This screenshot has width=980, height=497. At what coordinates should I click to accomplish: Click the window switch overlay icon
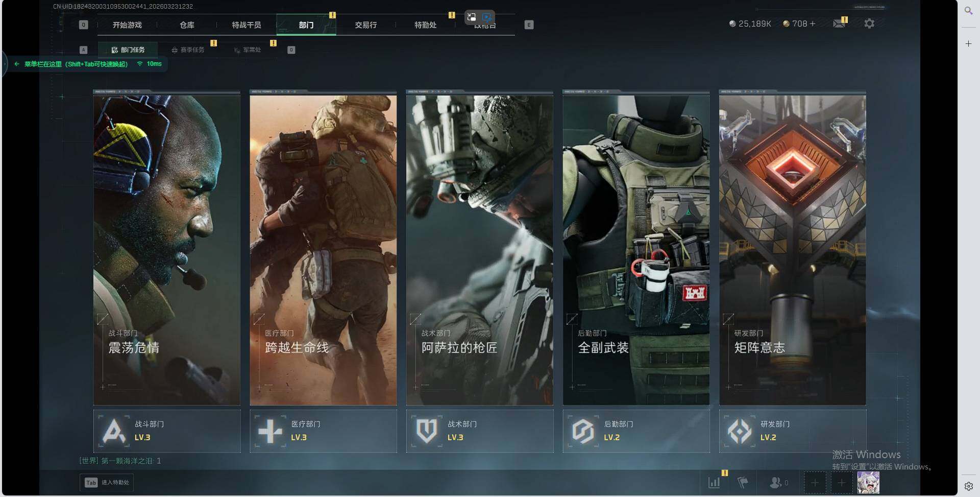coord(472,17)
